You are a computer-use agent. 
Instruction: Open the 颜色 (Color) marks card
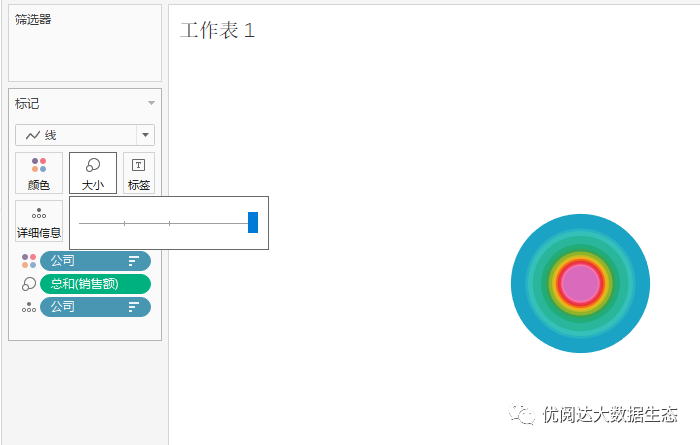coord(39,173)
